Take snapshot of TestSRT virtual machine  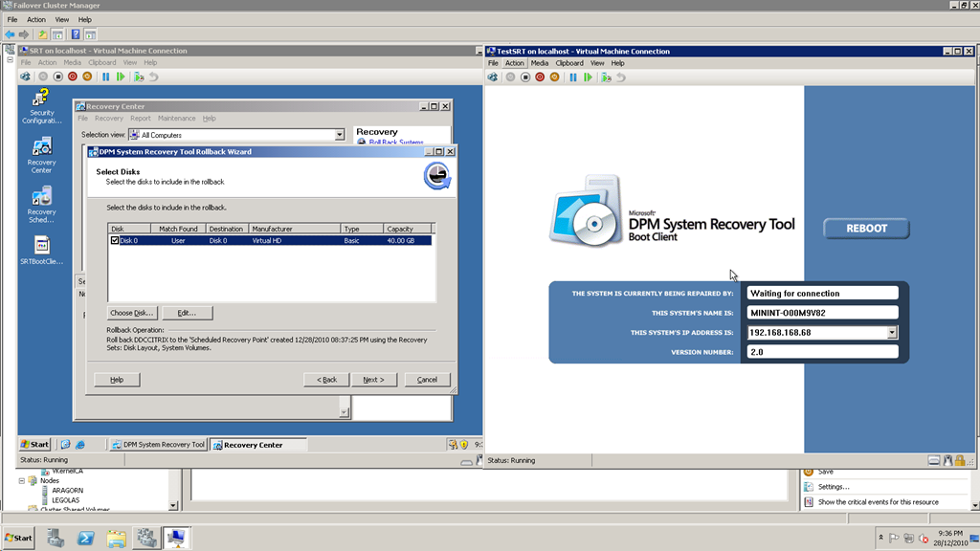pos(606,77)
